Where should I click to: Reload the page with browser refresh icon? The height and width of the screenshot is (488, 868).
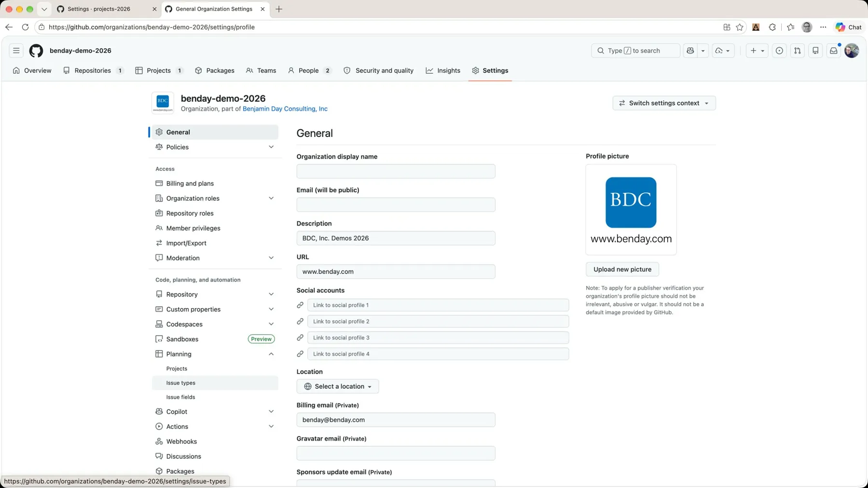pyautogui.click(x=25, y=27)
